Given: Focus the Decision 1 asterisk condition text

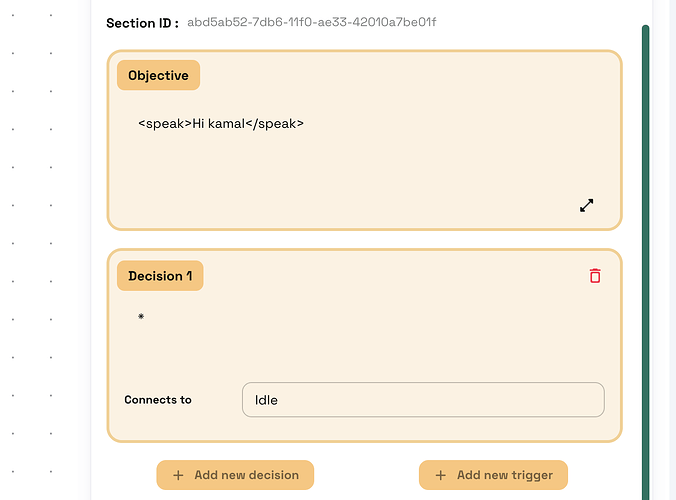Looking at the screenshot, I should coord(141,317).
